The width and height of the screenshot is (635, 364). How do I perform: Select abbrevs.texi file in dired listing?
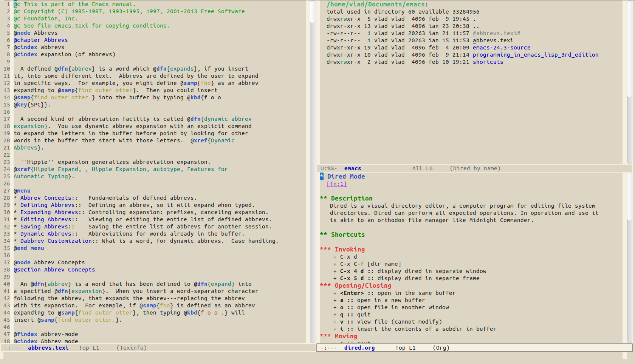tap(493, 40)
